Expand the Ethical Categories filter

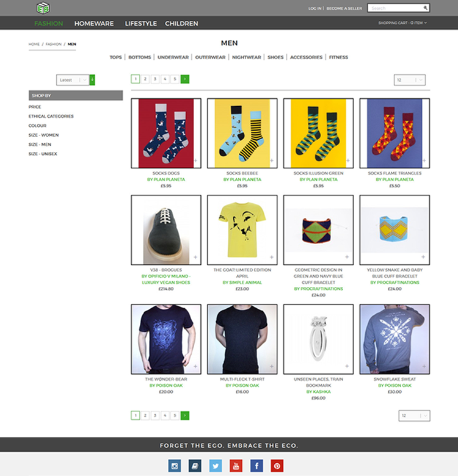(51, 116)
